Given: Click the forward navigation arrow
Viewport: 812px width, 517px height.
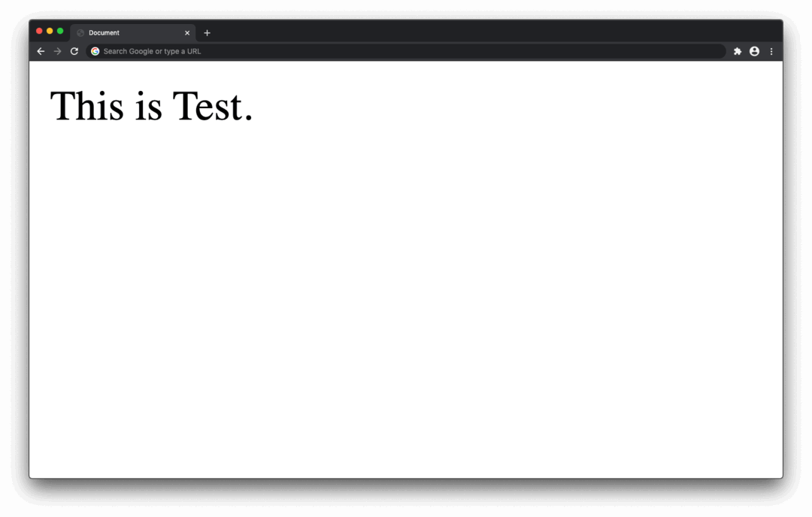Looking at the screenshot, I should point(57,51).
